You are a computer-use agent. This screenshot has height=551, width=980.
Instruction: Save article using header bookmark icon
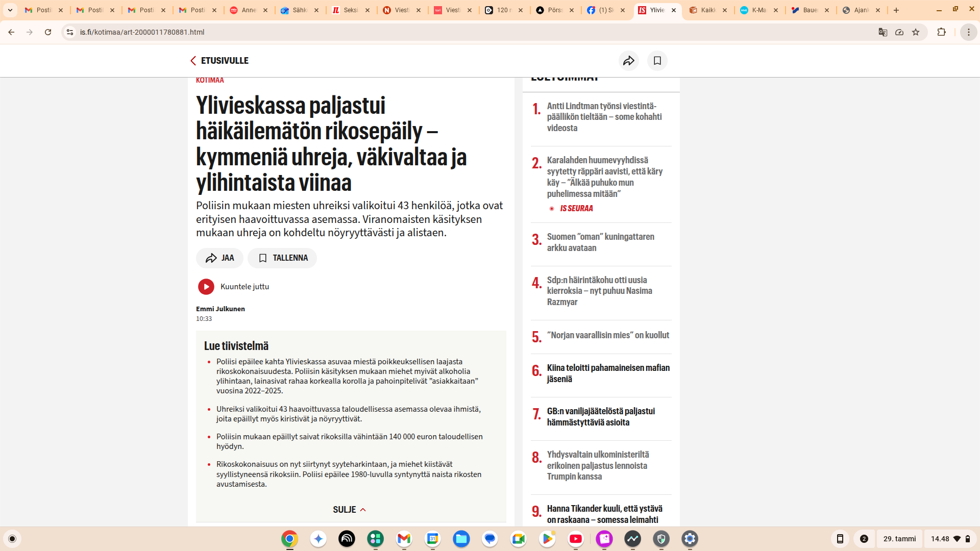point(657,61)
